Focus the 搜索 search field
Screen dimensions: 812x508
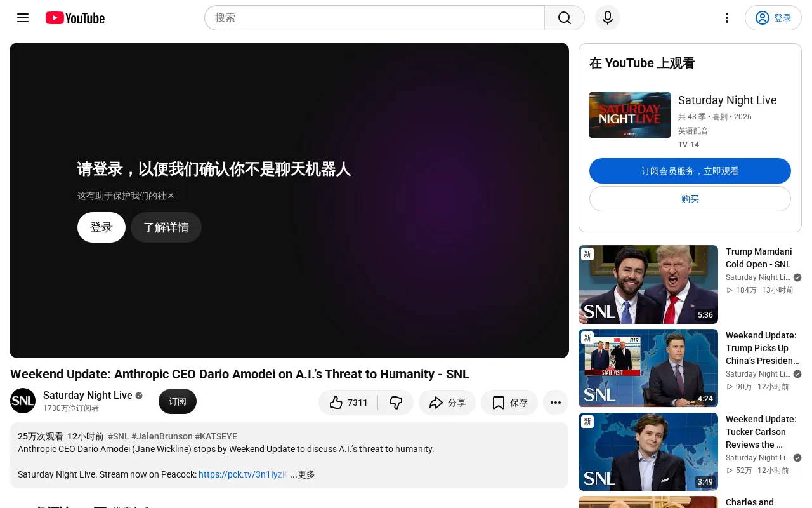(374, 18)
